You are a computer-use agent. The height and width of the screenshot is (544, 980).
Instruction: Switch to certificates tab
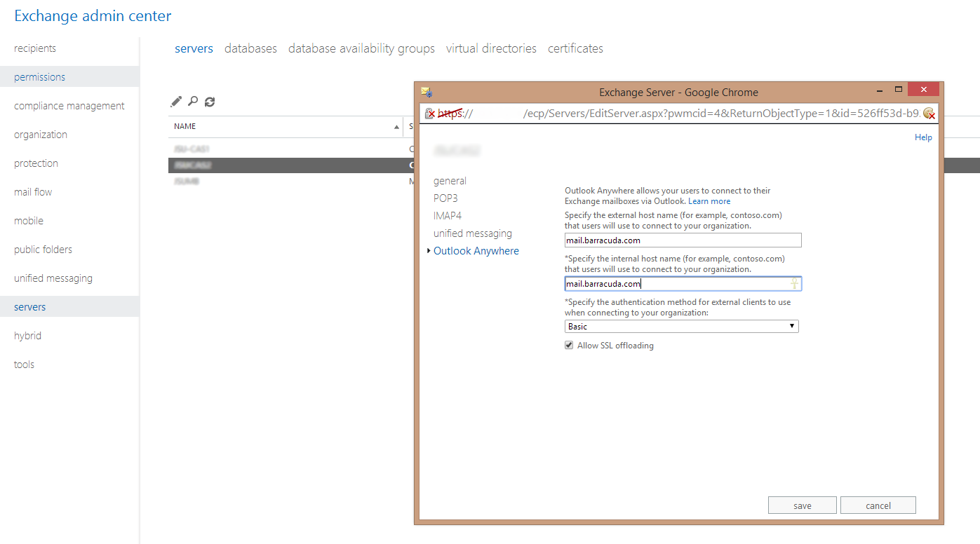[x=575, y=48]
